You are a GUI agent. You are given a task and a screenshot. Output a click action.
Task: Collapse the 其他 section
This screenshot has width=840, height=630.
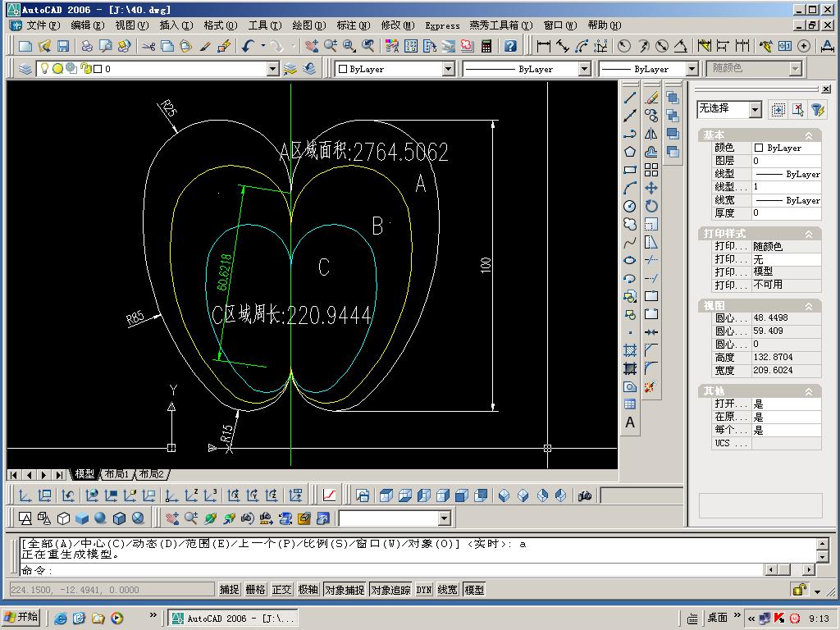(x=809, y=391)
